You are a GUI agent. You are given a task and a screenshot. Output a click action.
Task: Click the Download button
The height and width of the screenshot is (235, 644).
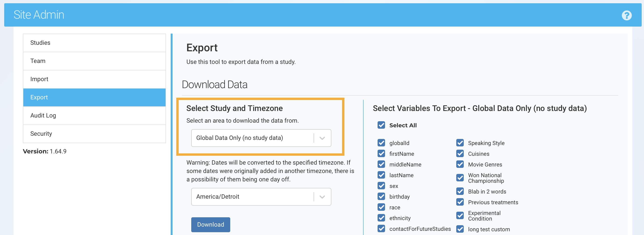point(210,225)
